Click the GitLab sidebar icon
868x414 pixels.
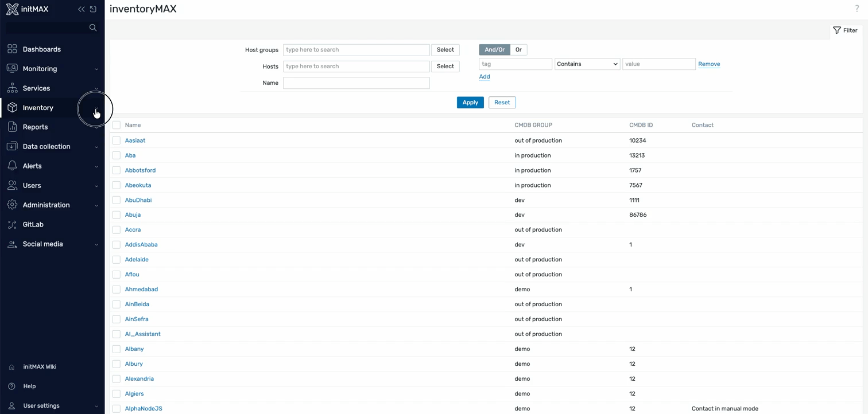(x=12, y=225)
